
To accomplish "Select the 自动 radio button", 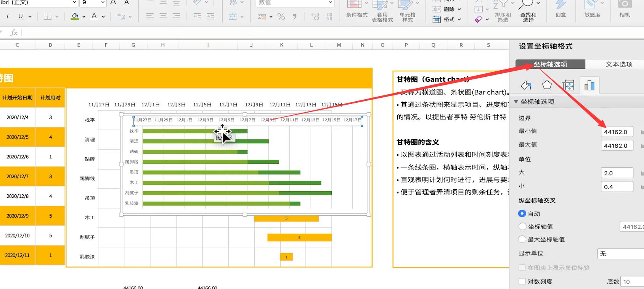I will coord(522,214).
